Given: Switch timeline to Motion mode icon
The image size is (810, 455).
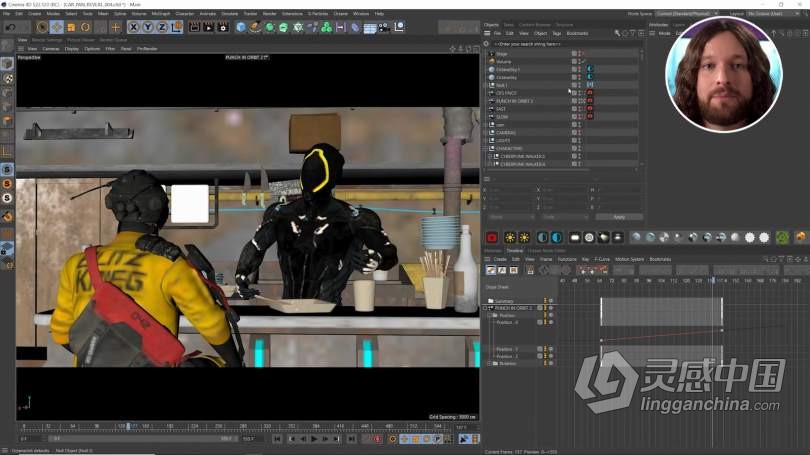Looking at the screenshot, I should point(513,270).
